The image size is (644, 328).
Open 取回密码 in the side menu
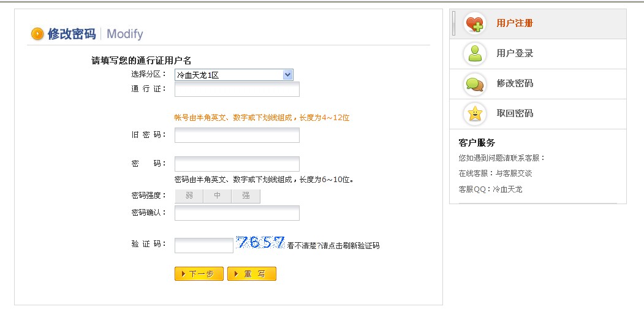pyautogui.click(x=515, y=113)
